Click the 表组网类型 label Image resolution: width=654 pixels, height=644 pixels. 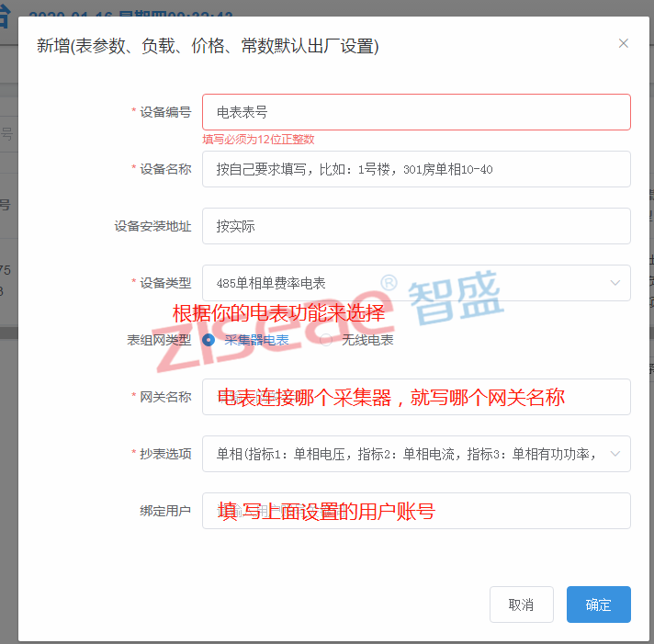tap(159, 340)
